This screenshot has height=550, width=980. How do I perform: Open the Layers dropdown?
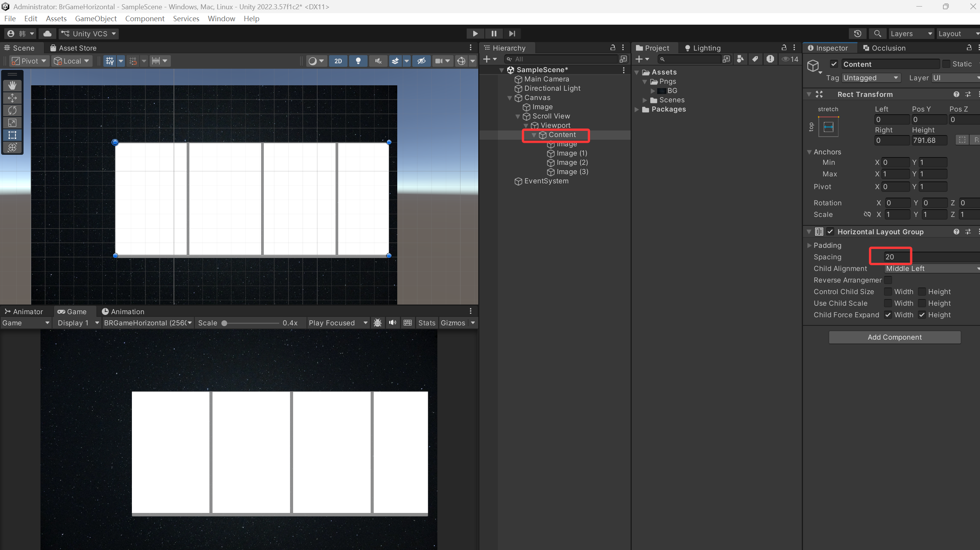point(911,34)
